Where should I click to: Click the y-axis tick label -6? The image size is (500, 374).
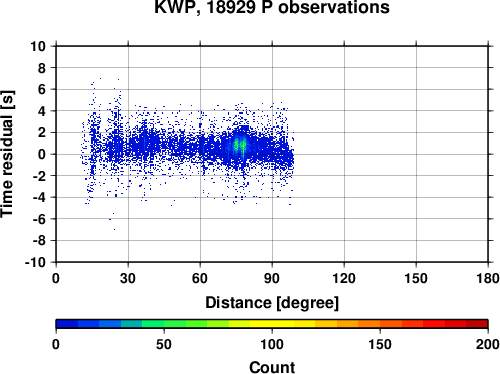pyautogui.click(x=39, y=219)
